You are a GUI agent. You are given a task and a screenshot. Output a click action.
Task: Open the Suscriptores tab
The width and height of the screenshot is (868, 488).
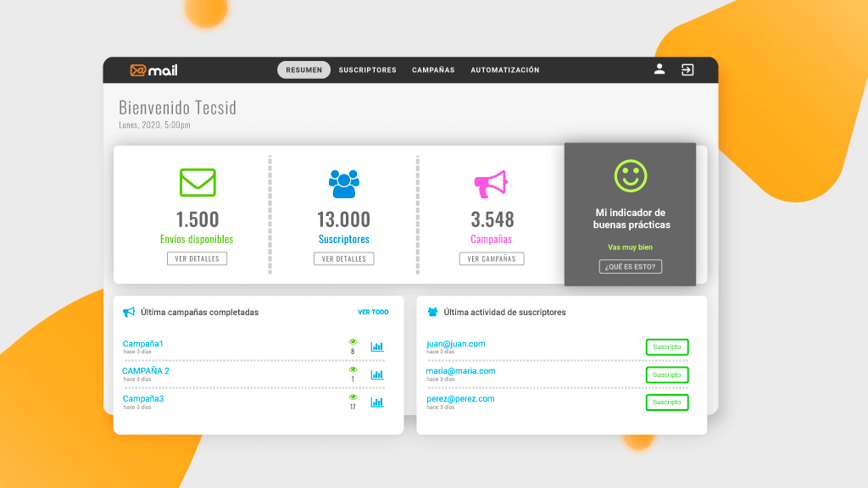(368, 69)
